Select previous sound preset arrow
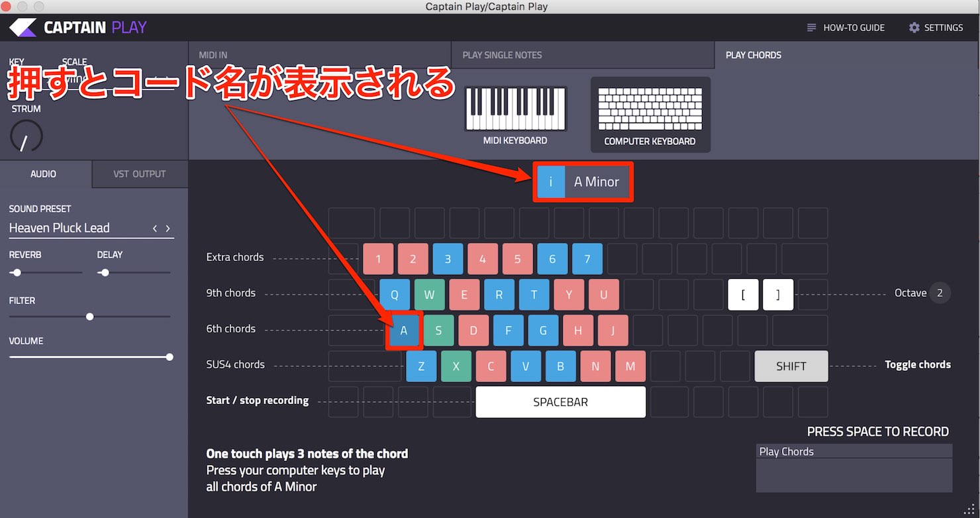This screenshot has height=518, width=980. pyautogui.click(x=155, y=228)
